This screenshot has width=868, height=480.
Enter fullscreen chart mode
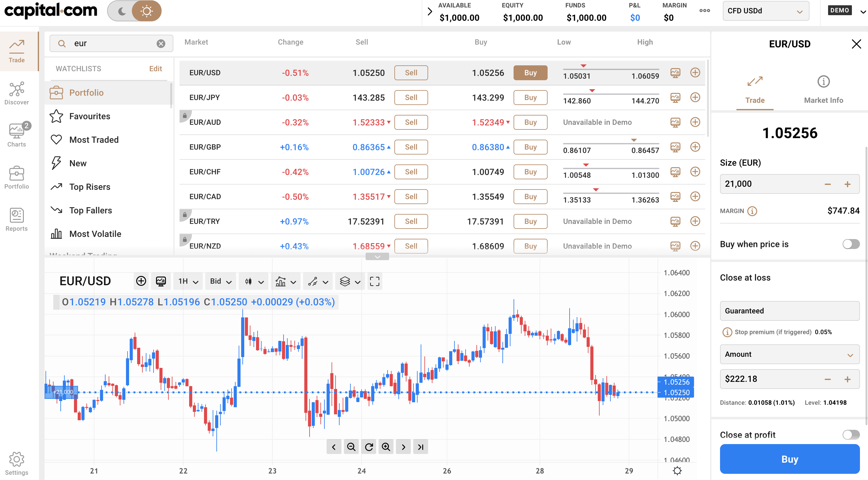[x=375, y=281]
